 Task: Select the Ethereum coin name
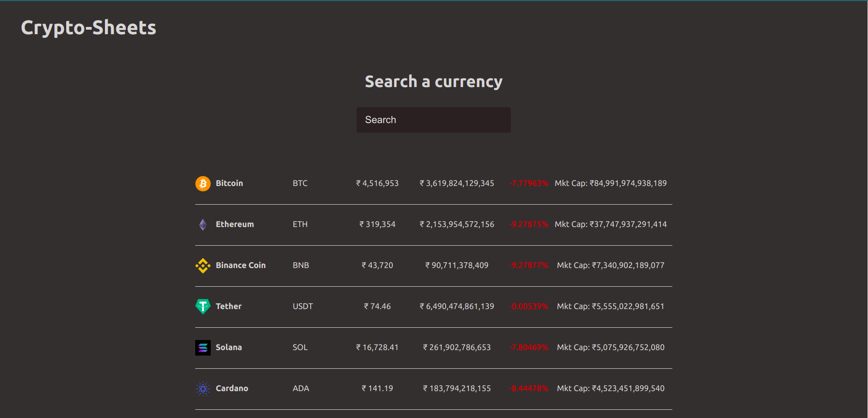point(235,224)
